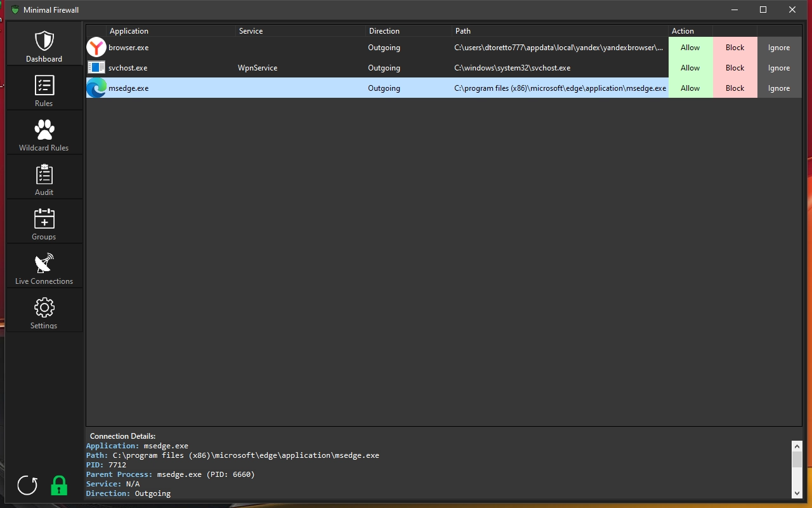Screen dimensions: 812x508
Task: Maximize the Minimal Firewall window
Action: point(763,10)
